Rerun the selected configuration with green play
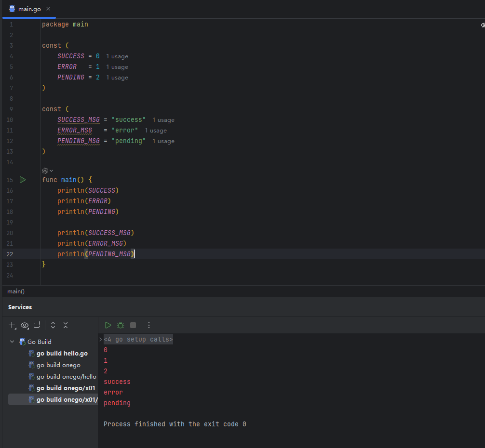485x448 pixels. pos(108,325)
